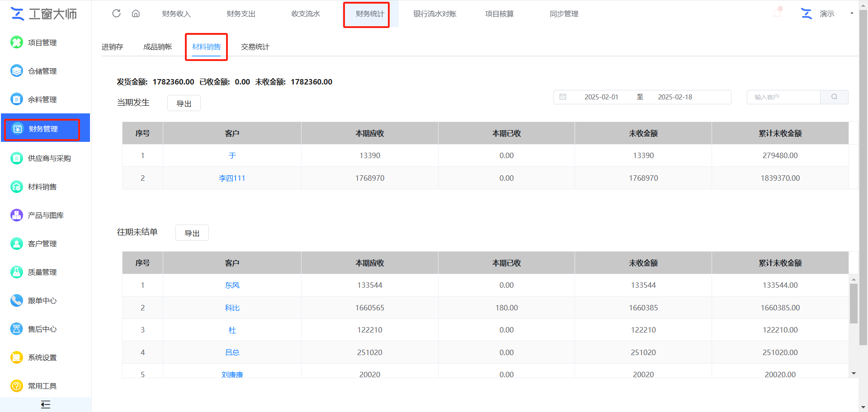Click the search magnifier icon button
Image resolution: width=868 pixels, height=412 pixels.
[x=834, y=97]
